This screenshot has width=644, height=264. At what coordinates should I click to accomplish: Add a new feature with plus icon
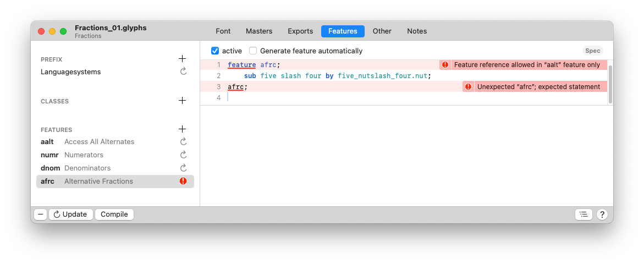coord(183,129)
